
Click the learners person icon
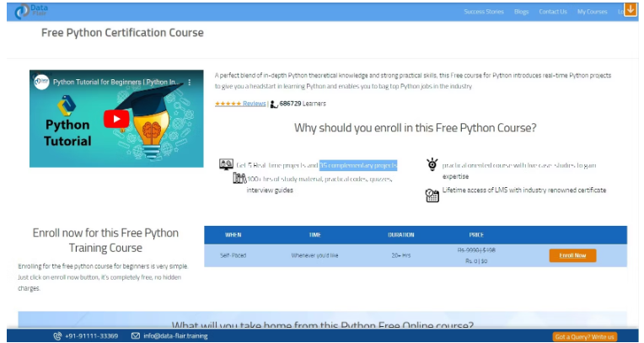274,105
